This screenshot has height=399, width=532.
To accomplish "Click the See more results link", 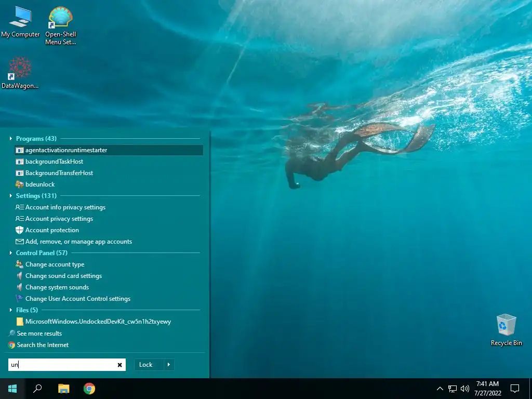I will click(39, 334).
